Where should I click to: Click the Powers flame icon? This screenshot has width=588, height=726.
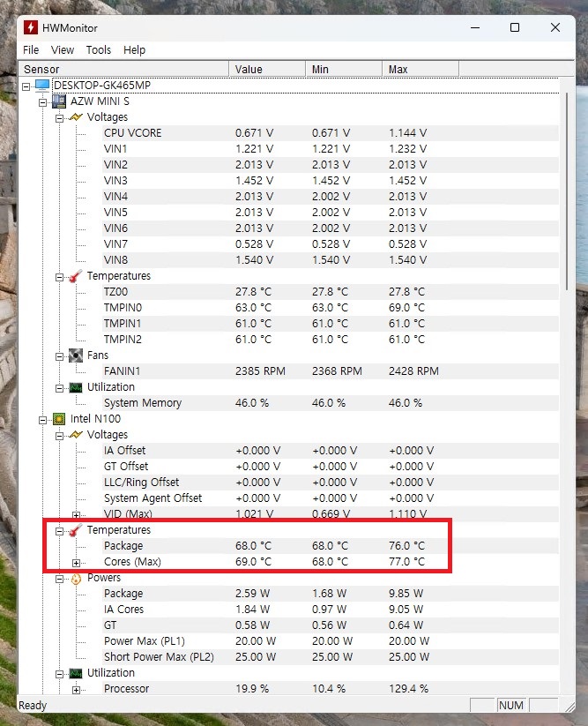[x=76, y=579]
